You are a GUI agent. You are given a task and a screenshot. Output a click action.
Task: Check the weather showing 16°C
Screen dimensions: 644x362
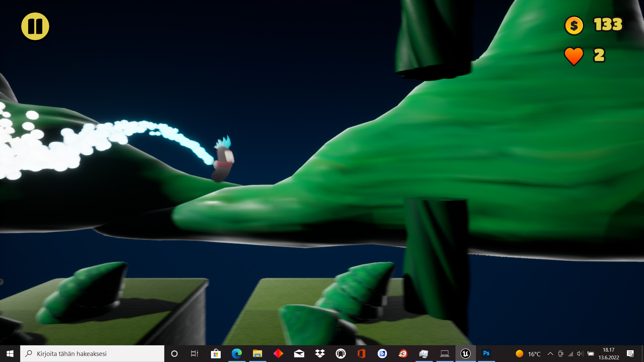527,354
